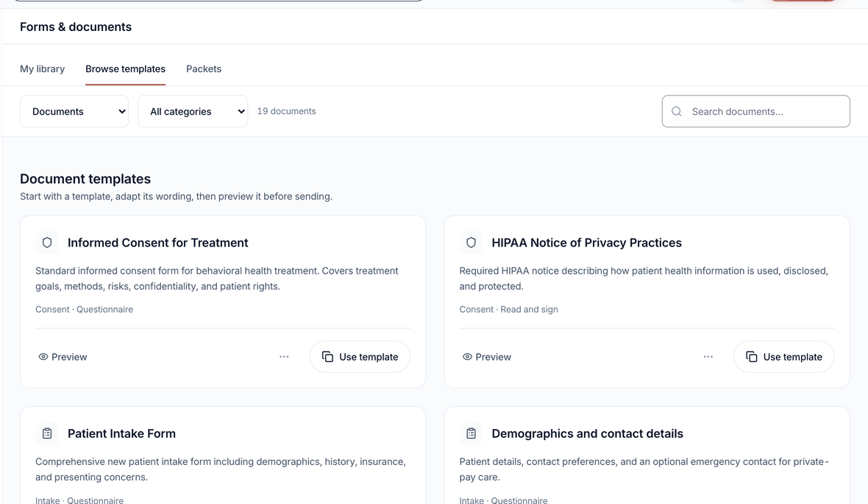
Task: Open more options for HIPAA Notice card
Action: 708,357
